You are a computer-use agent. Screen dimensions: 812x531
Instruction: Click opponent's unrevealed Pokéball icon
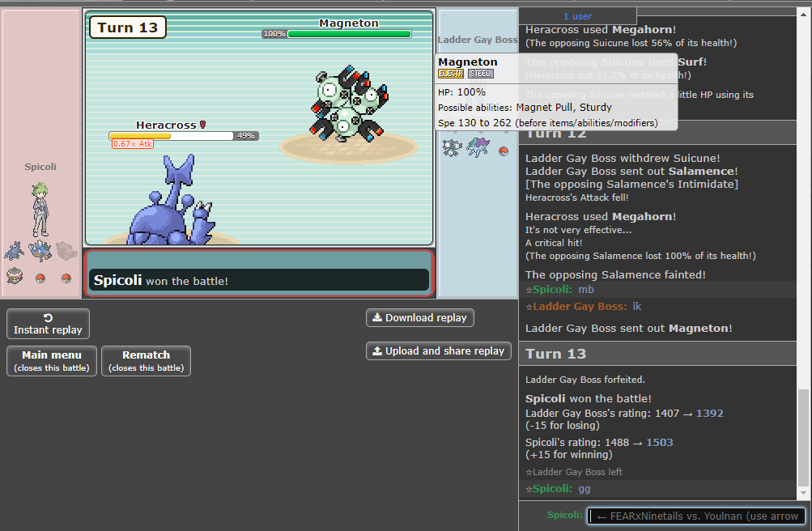coord(504,151)
